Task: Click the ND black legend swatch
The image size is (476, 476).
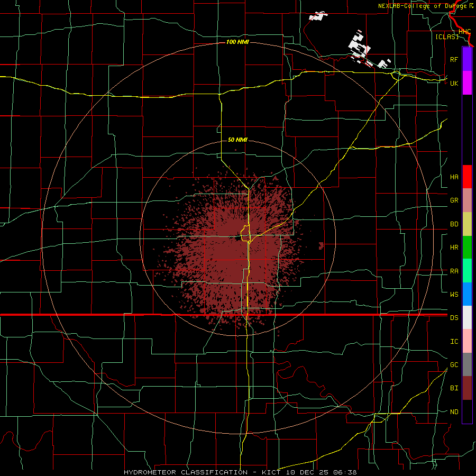Action: click(x=467, y=411)
